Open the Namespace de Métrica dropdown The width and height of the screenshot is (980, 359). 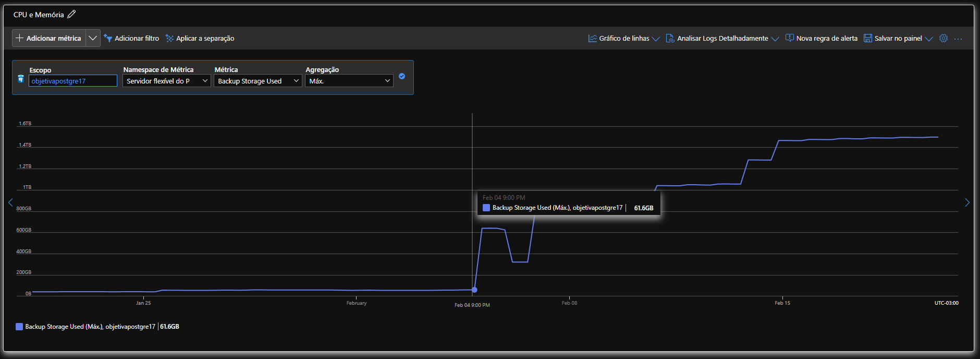[167, 81]
